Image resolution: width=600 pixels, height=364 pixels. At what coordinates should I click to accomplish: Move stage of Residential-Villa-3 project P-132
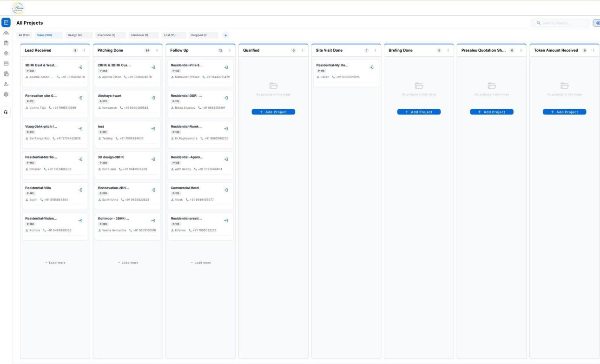tap(226, 67)
